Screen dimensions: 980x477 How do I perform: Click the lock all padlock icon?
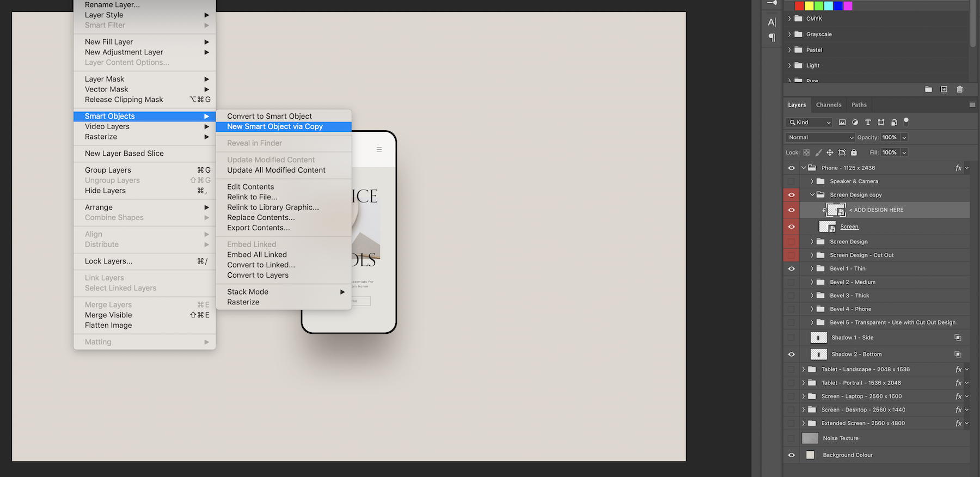tap(854, 153)
